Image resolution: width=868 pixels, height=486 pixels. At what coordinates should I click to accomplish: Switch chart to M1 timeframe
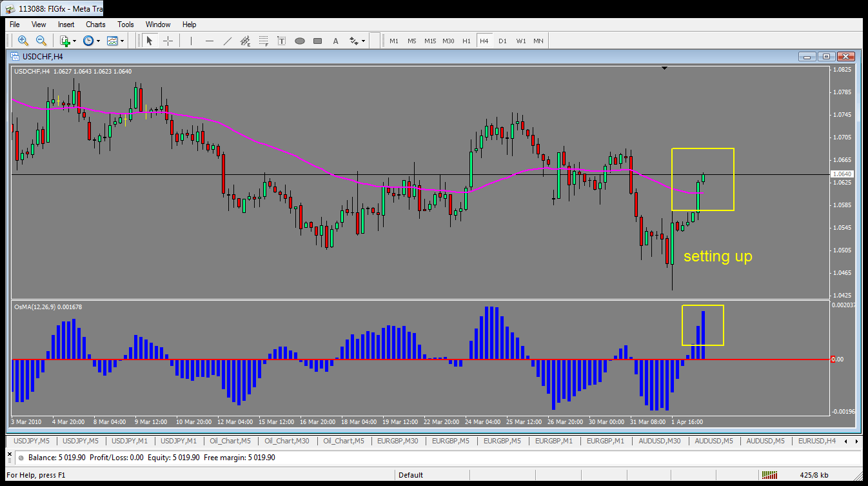394,41
